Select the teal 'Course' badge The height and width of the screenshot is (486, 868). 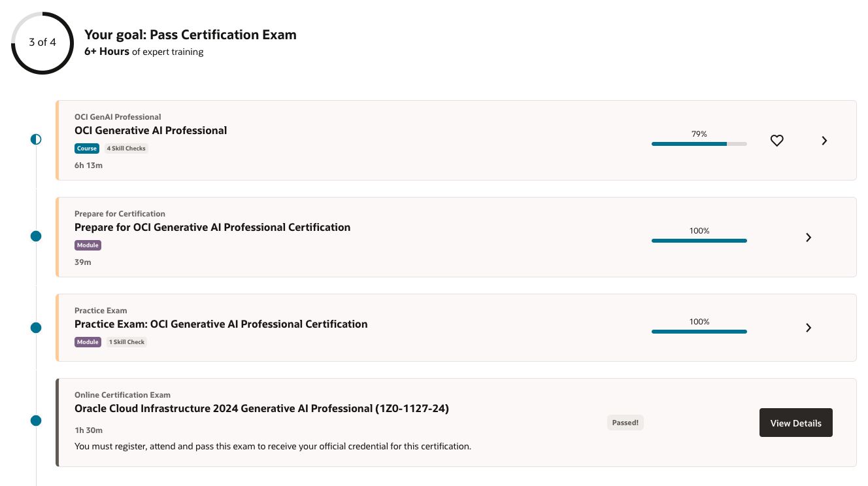point(87,148)
